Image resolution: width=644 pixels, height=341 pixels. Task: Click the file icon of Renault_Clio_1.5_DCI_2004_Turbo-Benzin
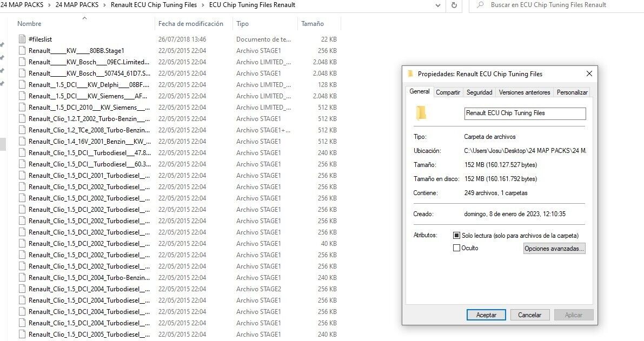click(22, 278)
